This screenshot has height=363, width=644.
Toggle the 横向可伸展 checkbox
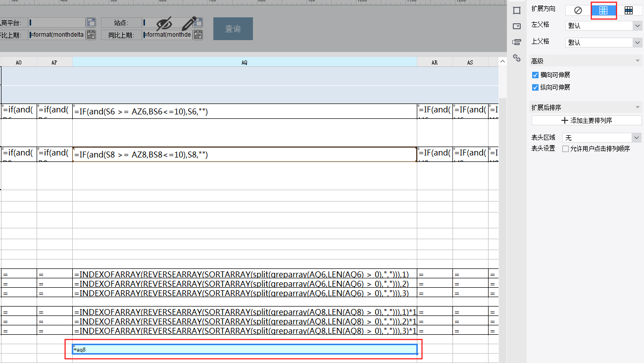[x=535, y=75]
